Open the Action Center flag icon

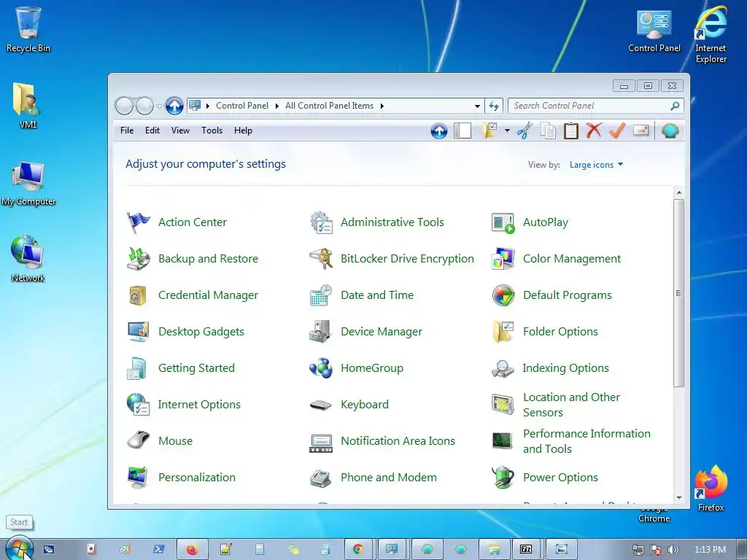pyautogui.click(x=138, y=222)
